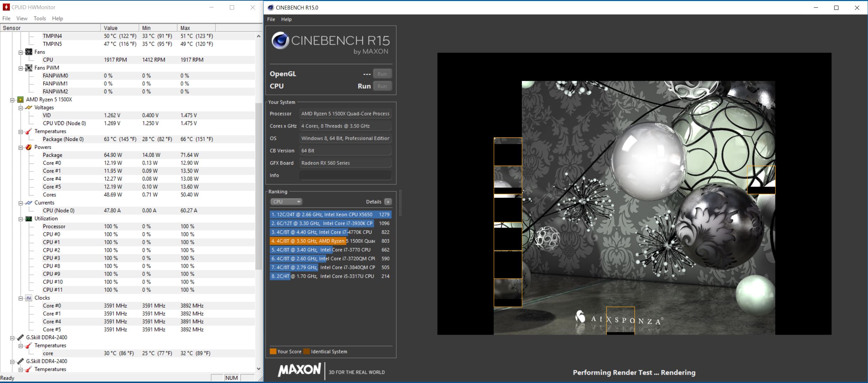Click the Powers flame icon
This screenshot has height=383, width=868.
click(29, 147)
